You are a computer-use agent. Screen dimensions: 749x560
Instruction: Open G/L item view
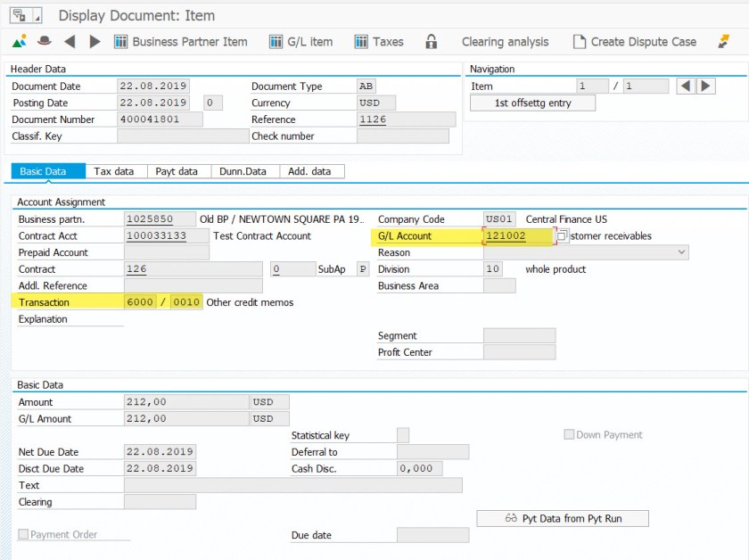tap(301, 42)
